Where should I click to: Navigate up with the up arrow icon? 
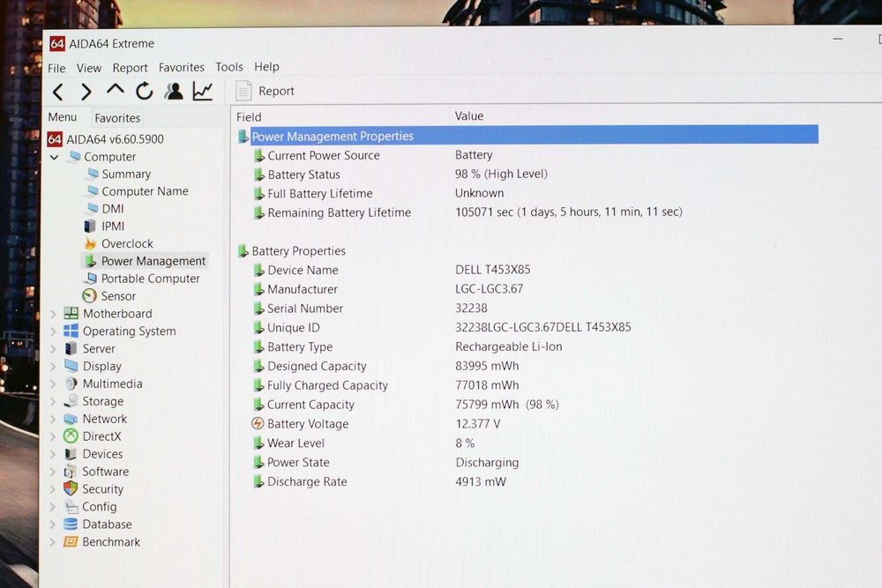116,90
